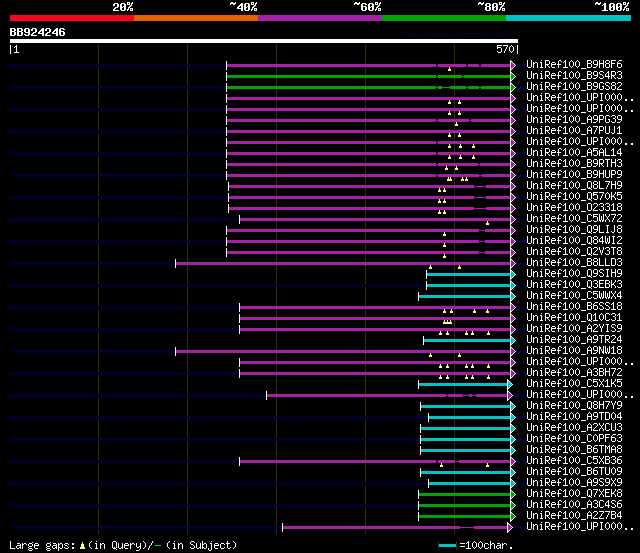Click the purple ~60% identity color segment
Image resolution: width=640 pixels, height=553 pixels.
tap(320, 18)
